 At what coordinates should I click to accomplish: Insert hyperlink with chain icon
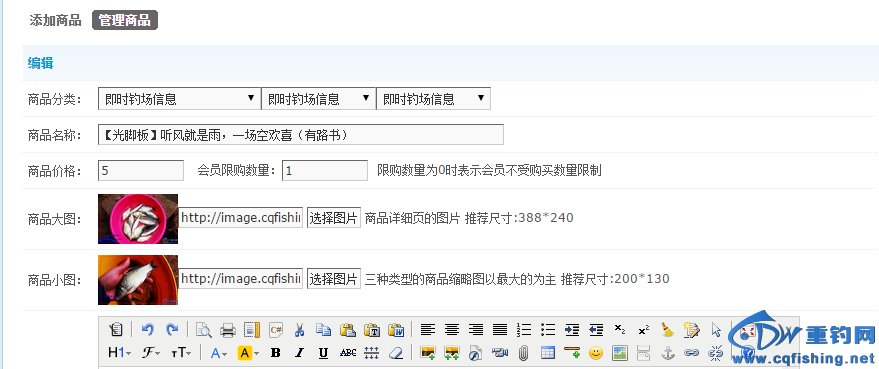692,353
